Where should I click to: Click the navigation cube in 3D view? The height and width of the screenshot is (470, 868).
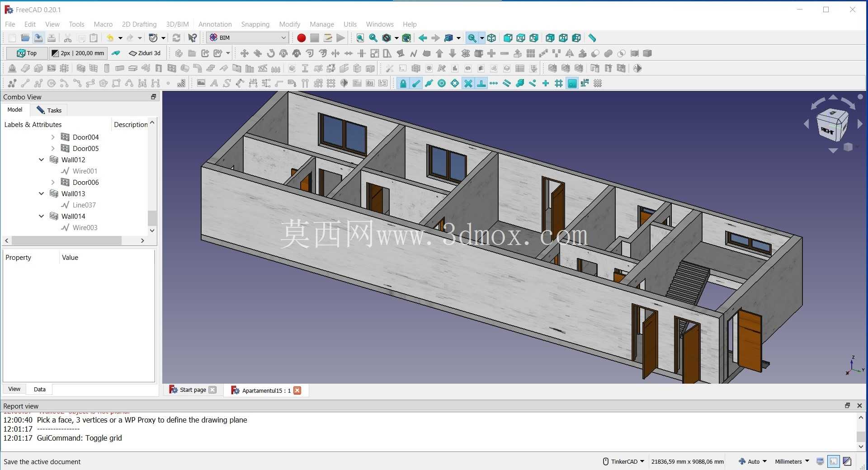pyautogui.click(x=831, y=125)
